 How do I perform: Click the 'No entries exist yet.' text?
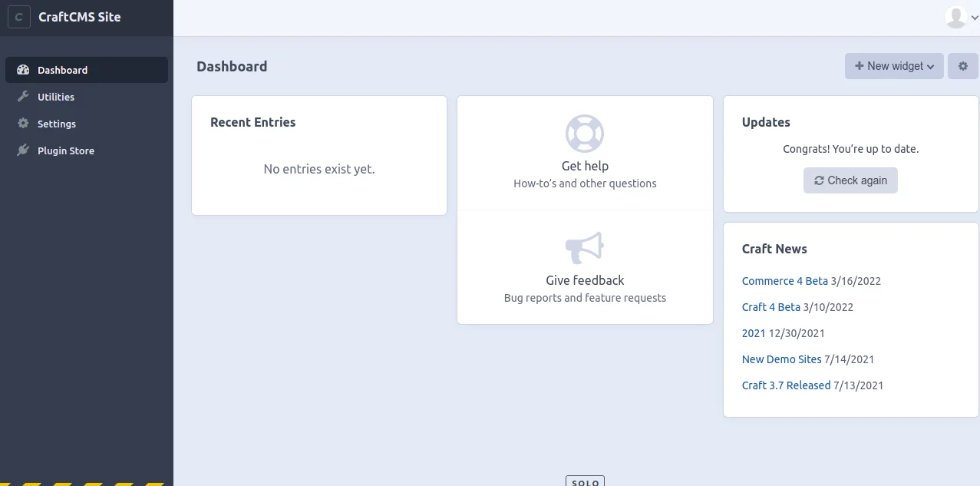click(319, 169)
